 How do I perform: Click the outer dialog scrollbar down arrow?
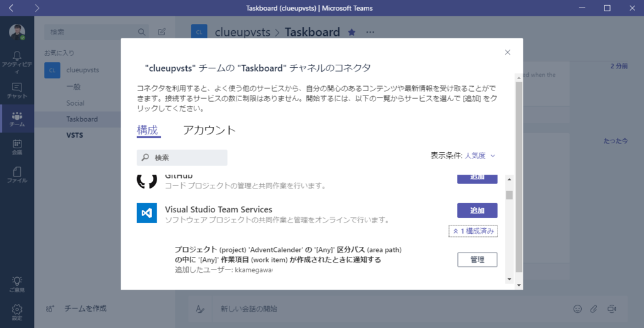519,285
